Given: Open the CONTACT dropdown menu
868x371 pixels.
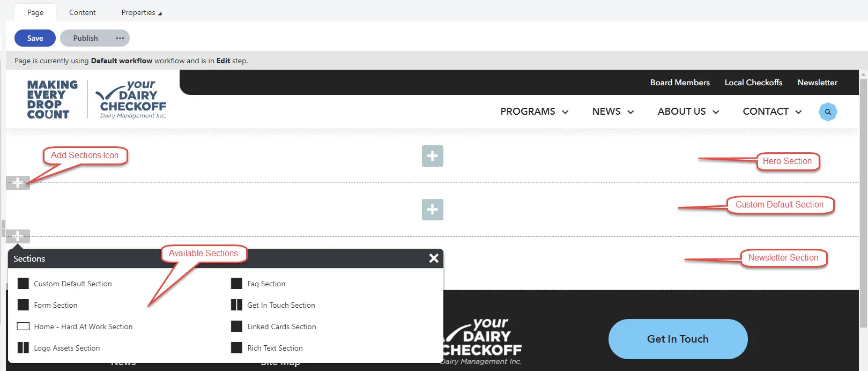Looking at the screenshot, I should (x=771, y=112).
